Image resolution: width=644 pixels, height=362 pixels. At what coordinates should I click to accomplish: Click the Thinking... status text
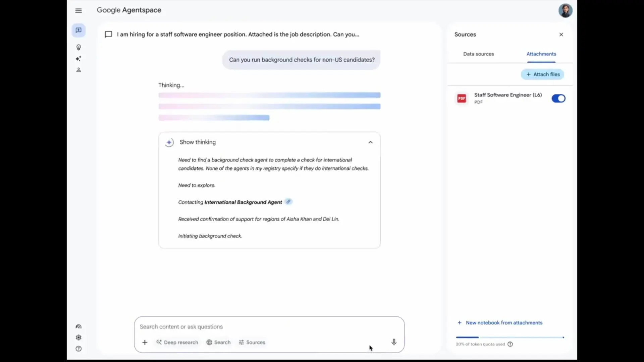[171, 85]
